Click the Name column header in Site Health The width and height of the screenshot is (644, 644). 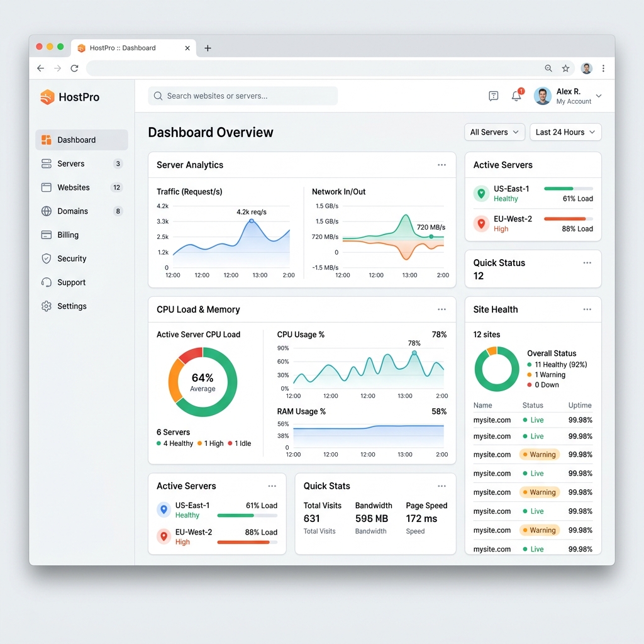[482, 406]
